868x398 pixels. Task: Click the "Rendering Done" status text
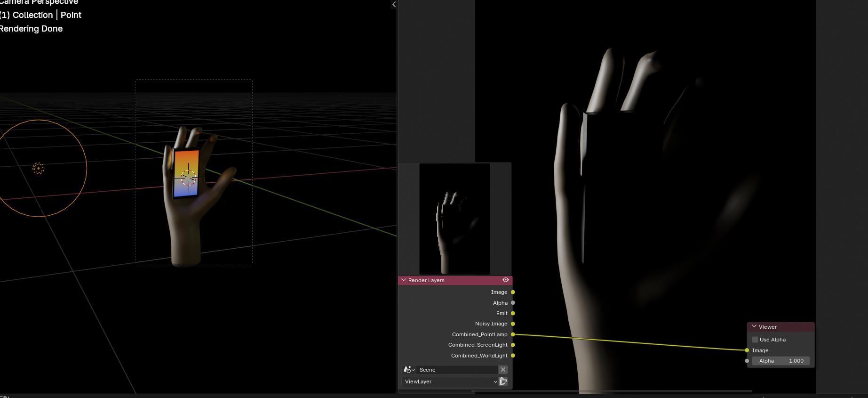[x=31, y=29]
